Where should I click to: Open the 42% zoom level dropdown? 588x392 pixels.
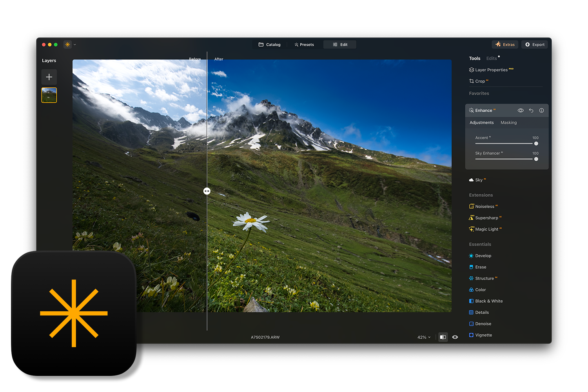tap(424, 338)
